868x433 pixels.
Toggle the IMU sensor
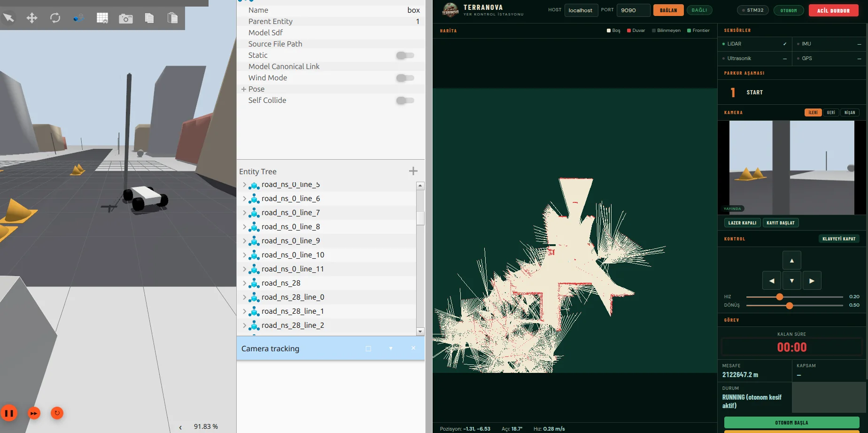pos(829,44)
